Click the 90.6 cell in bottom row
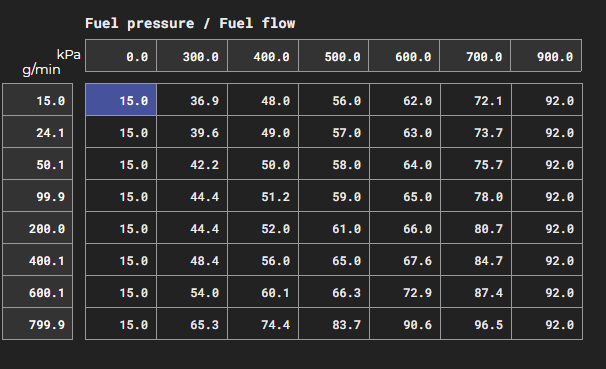The width and height of the screenshot is (606, 369). click(x=405, y=324)
